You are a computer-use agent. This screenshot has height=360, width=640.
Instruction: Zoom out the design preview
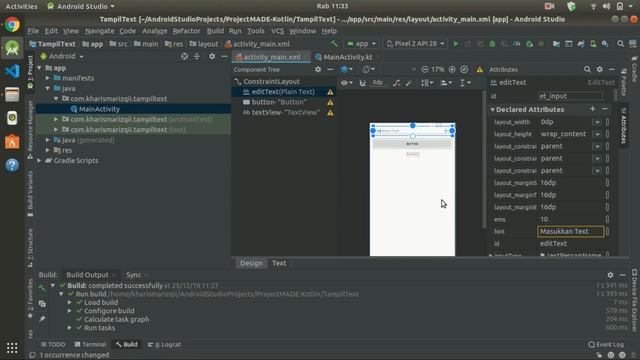point(424,69)
